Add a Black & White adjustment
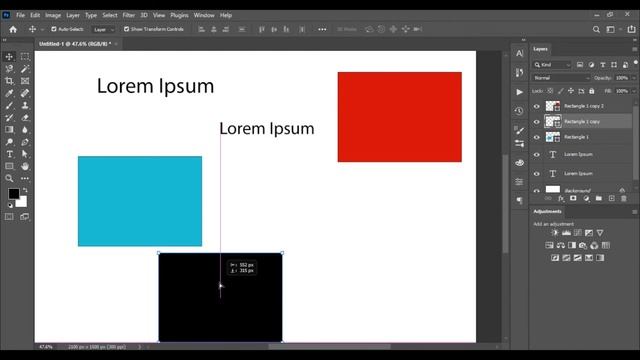The width and height of the screenshot is (640, 360). point(572,245)
